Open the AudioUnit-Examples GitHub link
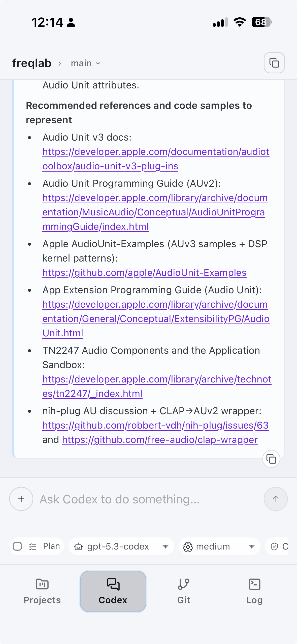 coord(144,273)
